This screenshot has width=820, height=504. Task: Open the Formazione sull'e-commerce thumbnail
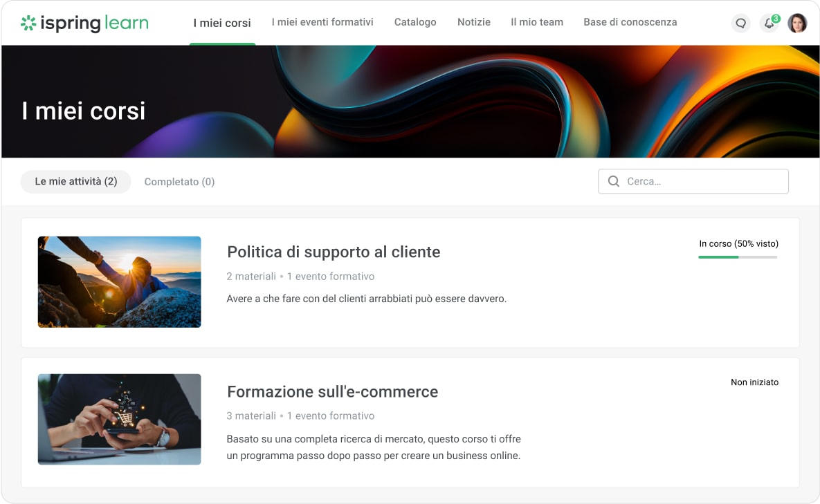pyautogui.click(x=119, y=419)
